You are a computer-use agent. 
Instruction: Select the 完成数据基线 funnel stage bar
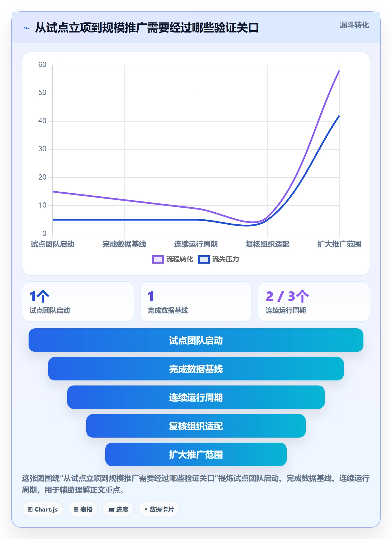[x=196, y=369]
